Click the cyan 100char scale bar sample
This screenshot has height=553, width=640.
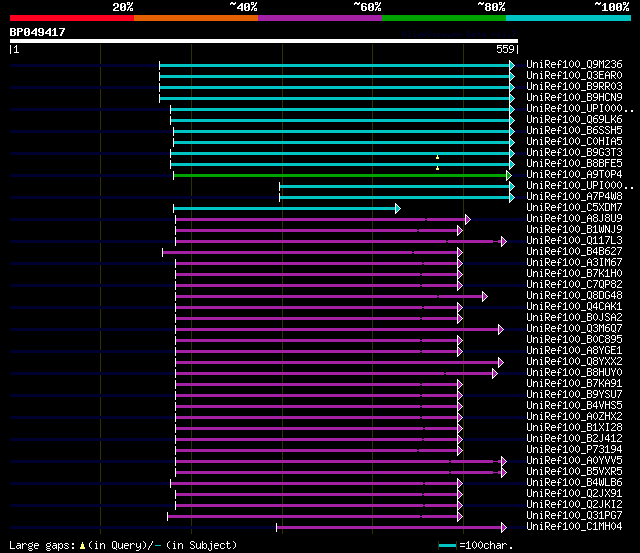(x=447, y=546)
